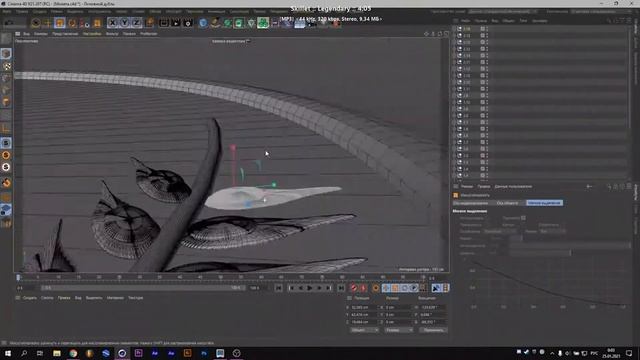640x360 pixels.
Task: Render the active view
Action: pos(164,23)
